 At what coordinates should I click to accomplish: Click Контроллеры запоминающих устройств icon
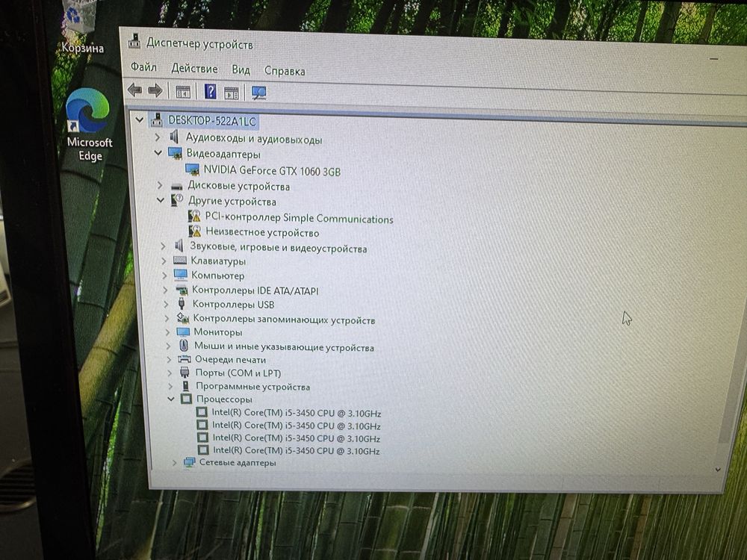point(183,317)
